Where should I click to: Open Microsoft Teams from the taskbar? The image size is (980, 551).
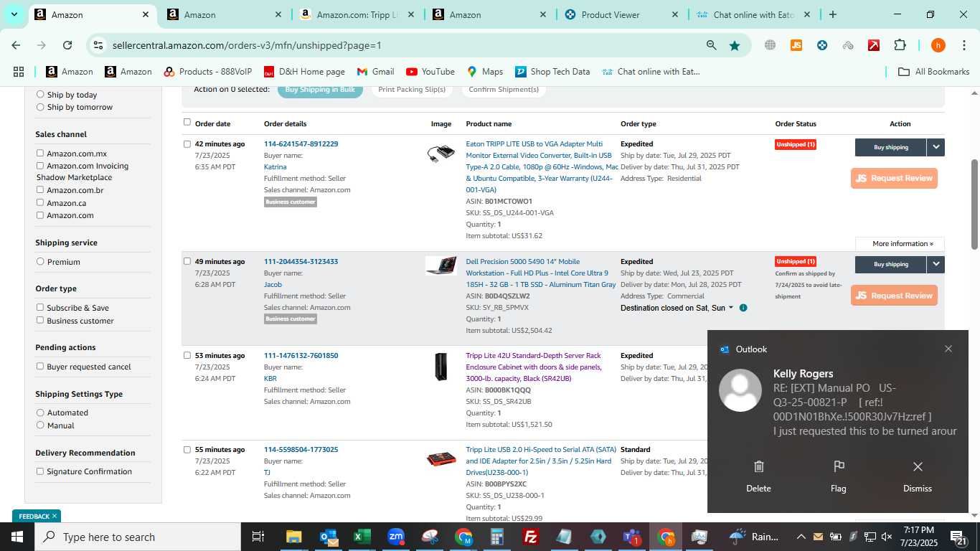tap(632, 537)
